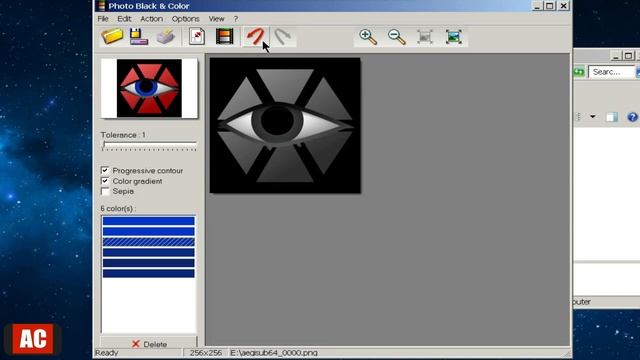
Task: Click the Searc... field in background window
Action: [x=611, y=72]
